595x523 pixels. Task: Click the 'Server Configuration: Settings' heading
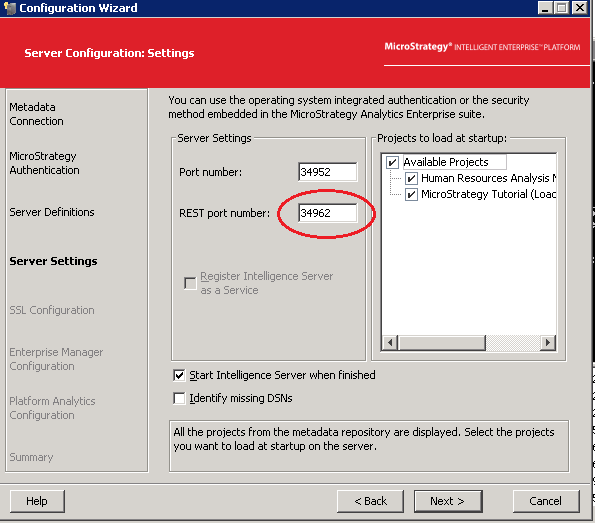109,53
